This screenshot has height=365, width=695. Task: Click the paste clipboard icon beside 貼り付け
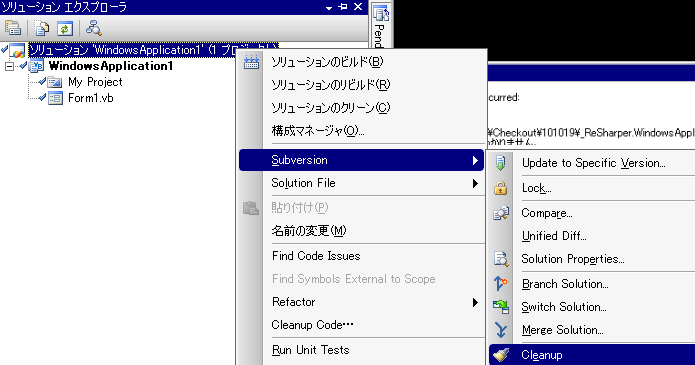pyautogui.click(x=251, y=208)
